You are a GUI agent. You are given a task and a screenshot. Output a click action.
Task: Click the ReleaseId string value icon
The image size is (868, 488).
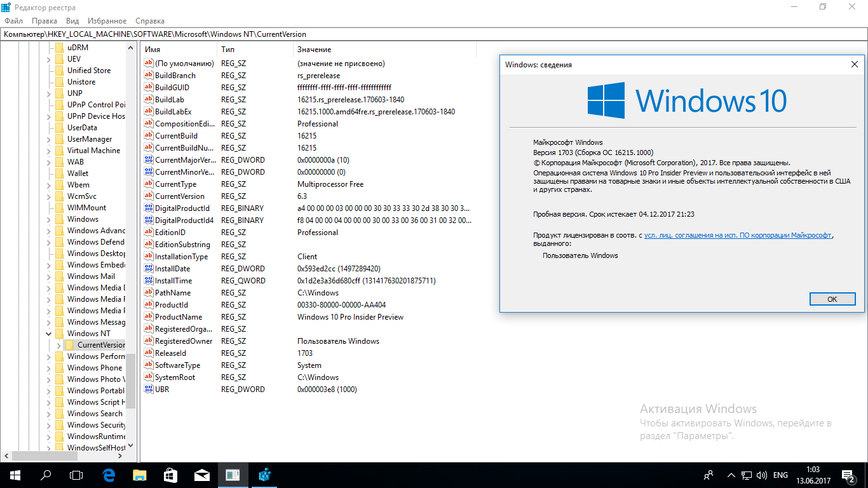point(149,353)
